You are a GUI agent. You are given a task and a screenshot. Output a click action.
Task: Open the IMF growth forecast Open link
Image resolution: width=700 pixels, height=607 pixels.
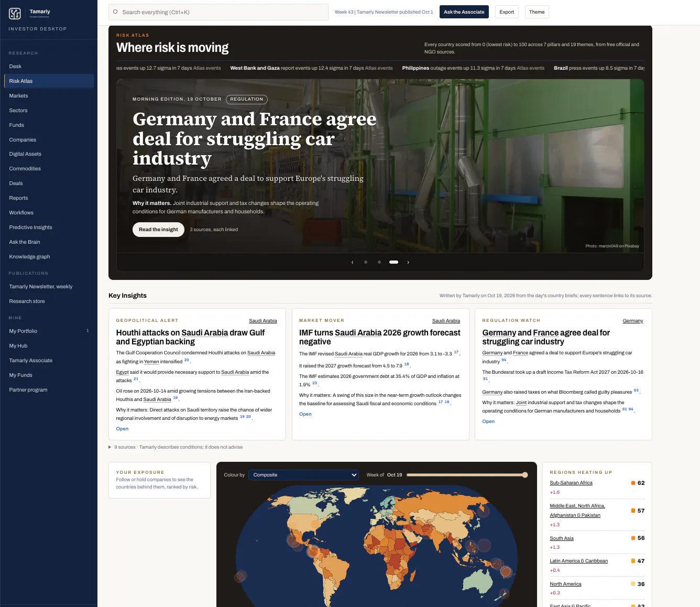tap(305, 414)
